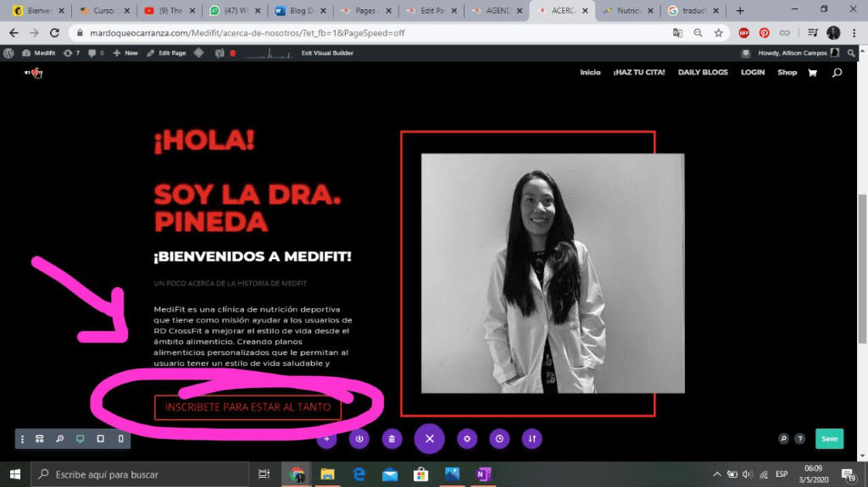
Task: Open portability import/export arrows icon
Action: pyautogui.click(x=531, y=439)
